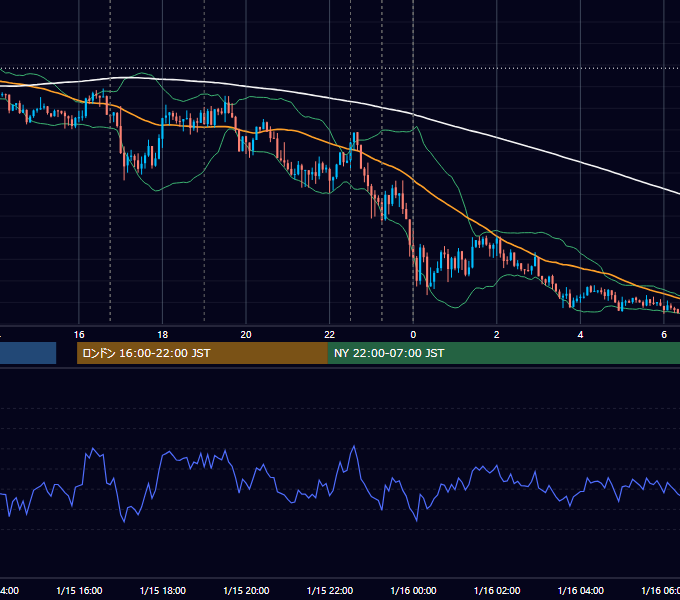Click the 1/15 20:00 date label
Image resolution: width=680 pixels, height=600 pixels.
246,590
